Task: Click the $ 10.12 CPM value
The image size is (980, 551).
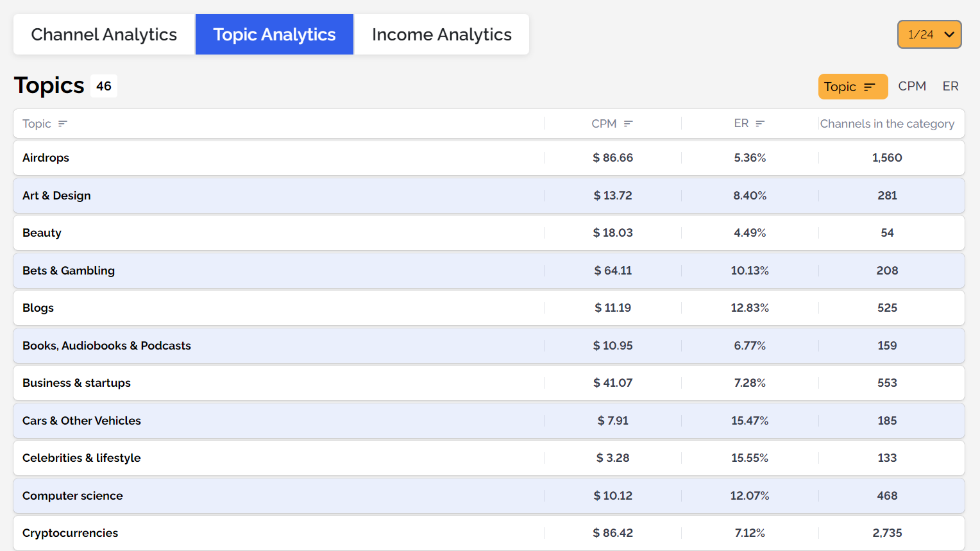Action: pyautogui.click(x=612, y=496)
